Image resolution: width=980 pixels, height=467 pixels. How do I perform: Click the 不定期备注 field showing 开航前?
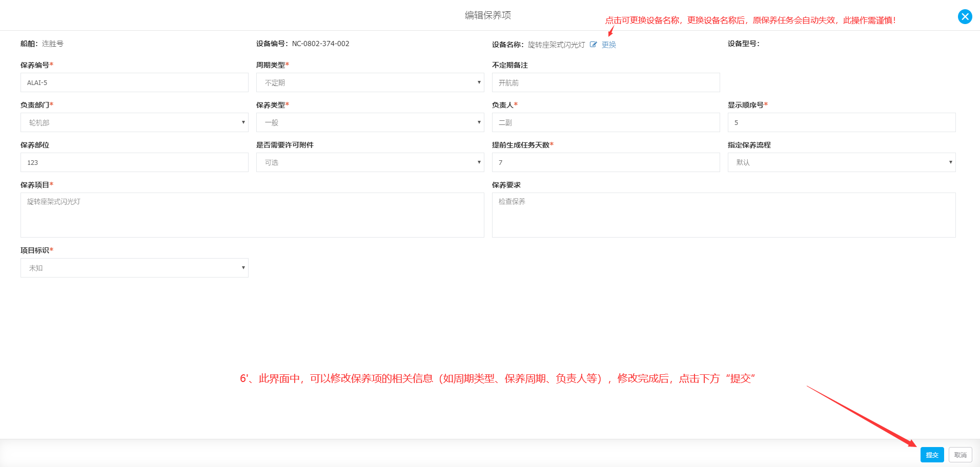click(606, 82)
